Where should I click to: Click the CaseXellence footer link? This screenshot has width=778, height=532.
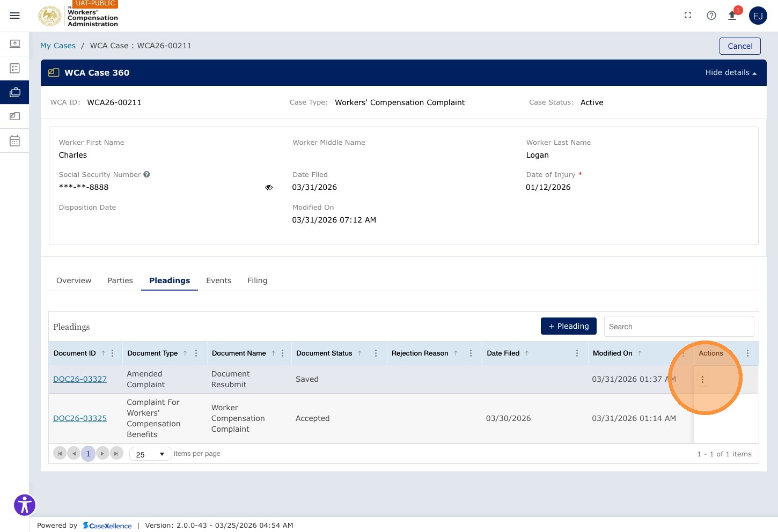pos(107,526)
